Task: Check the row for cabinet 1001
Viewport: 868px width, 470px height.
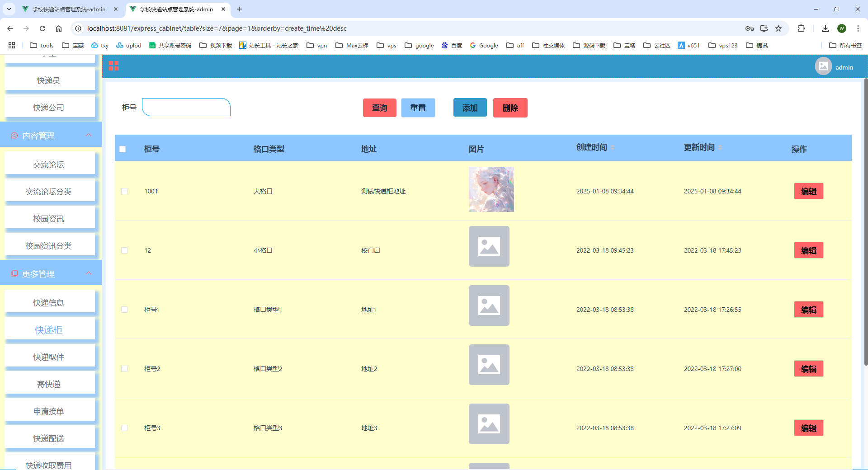Action: pyautogui.click(x=124, y=191)
